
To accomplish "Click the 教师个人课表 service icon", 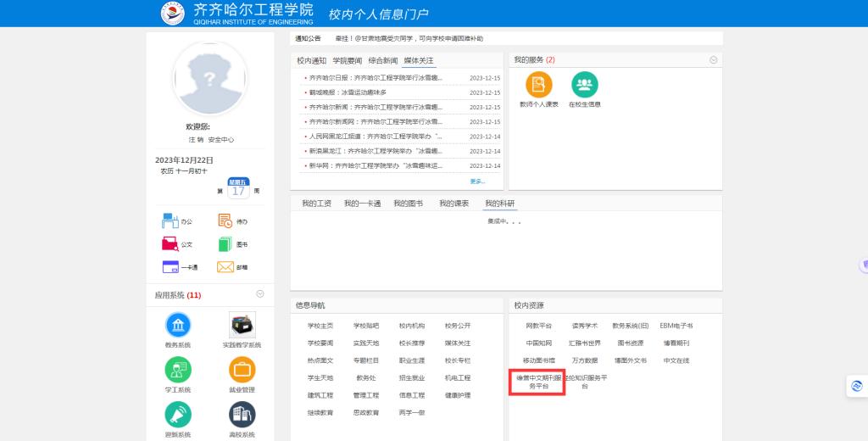I will coord(538,85).
